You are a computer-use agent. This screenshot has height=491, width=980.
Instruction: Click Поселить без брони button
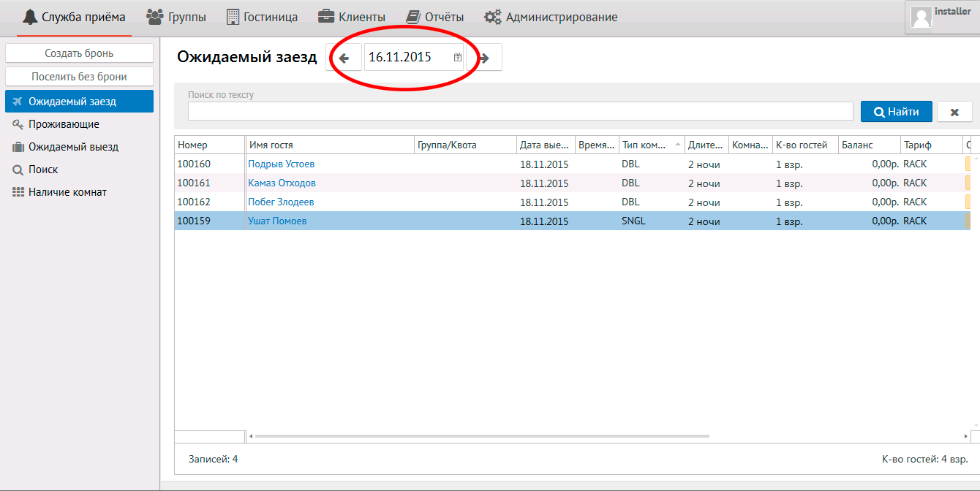[79, 76]
